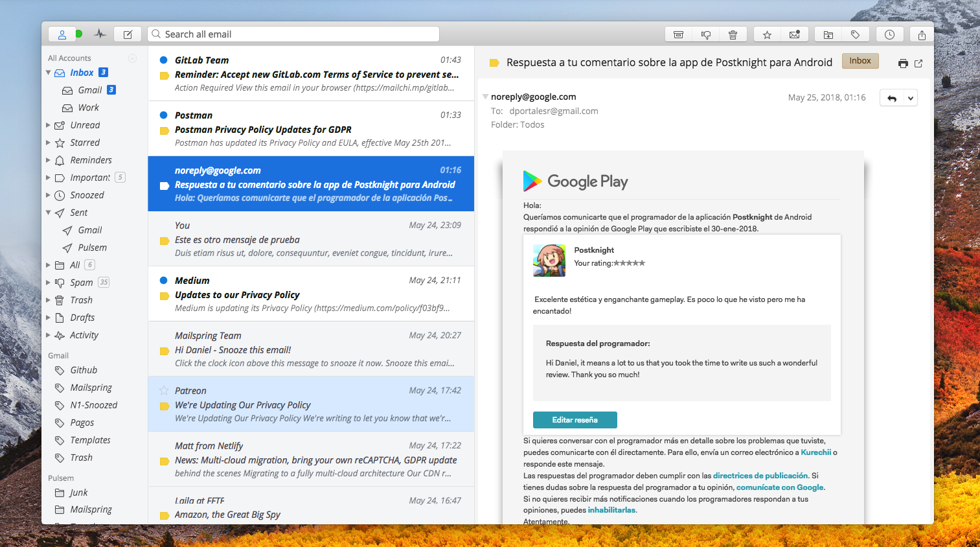Open reply options dropdown arrow
This screenshot has width=980, height=547.
[911, 99]
